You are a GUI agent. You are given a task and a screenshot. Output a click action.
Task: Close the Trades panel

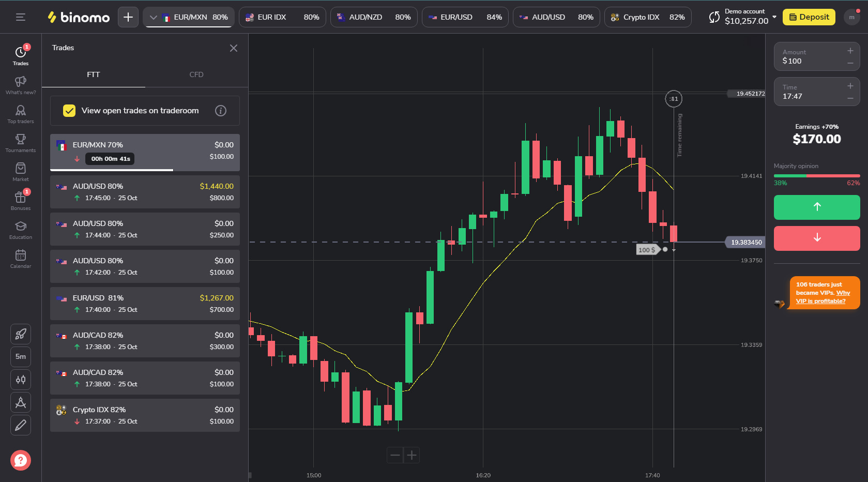coord(234,48)
